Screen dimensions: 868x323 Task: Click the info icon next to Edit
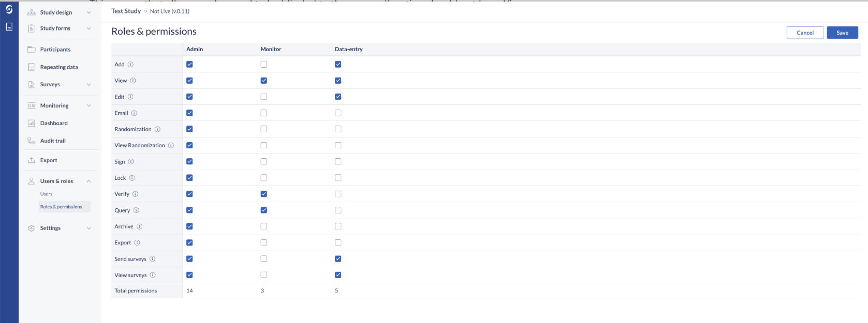point(130,97)
